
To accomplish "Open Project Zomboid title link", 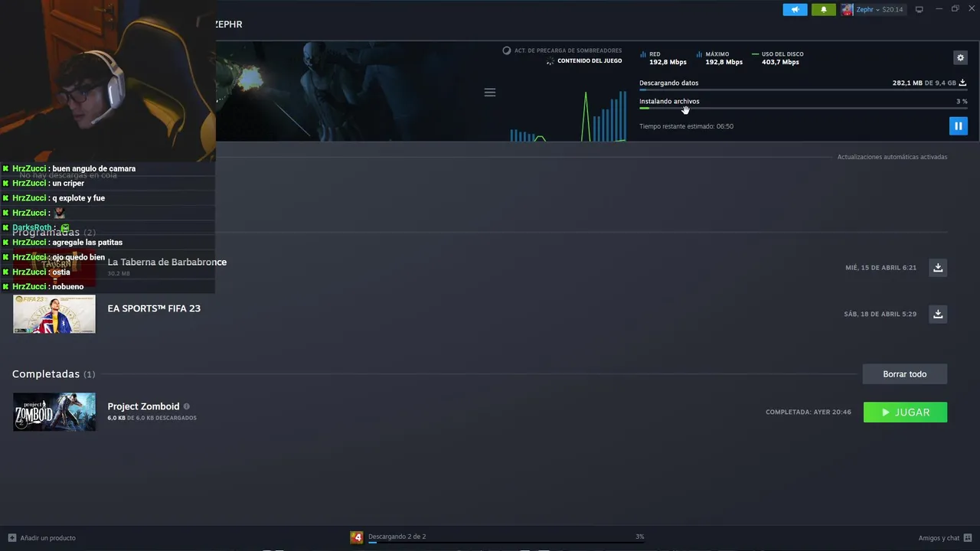I will tap(143, 406).
